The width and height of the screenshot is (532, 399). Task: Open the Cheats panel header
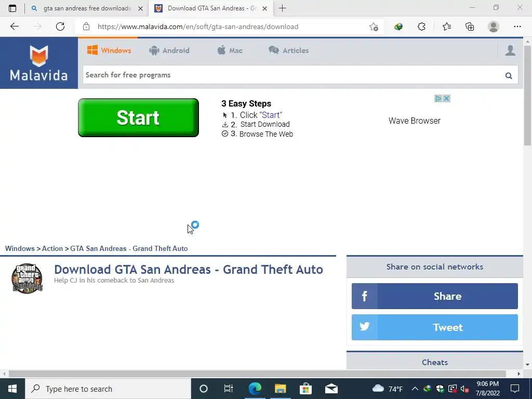(435, 362)
